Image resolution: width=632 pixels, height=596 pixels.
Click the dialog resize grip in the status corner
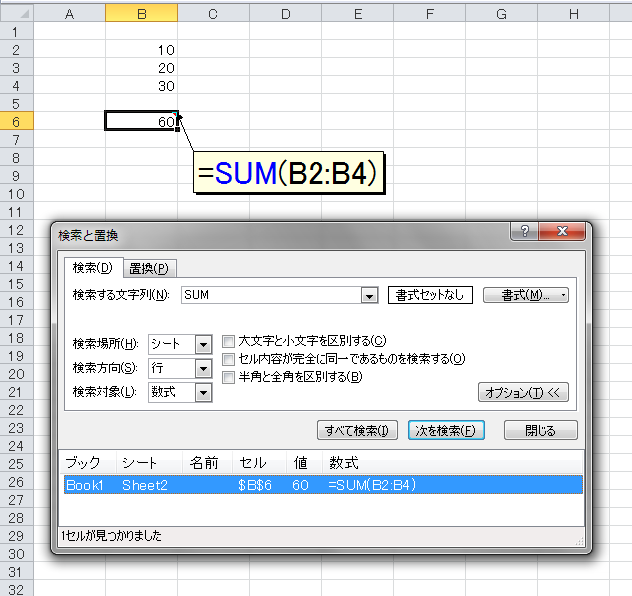[579, 541]
